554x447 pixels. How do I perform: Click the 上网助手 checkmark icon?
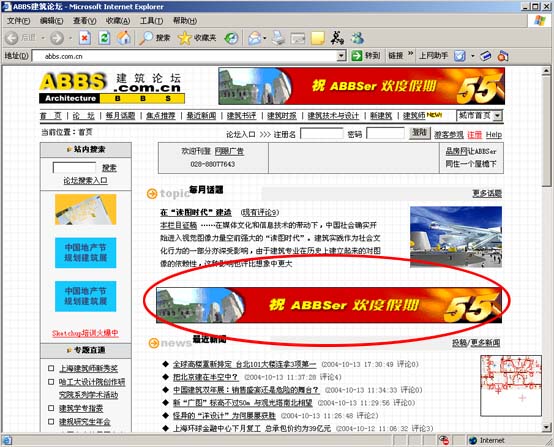click(x=459, y=55)
